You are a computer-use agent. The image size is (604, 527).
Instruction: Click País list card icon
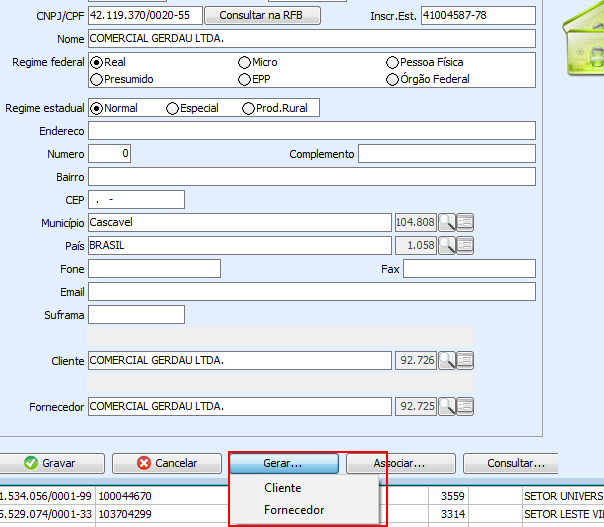pos(465,246)
